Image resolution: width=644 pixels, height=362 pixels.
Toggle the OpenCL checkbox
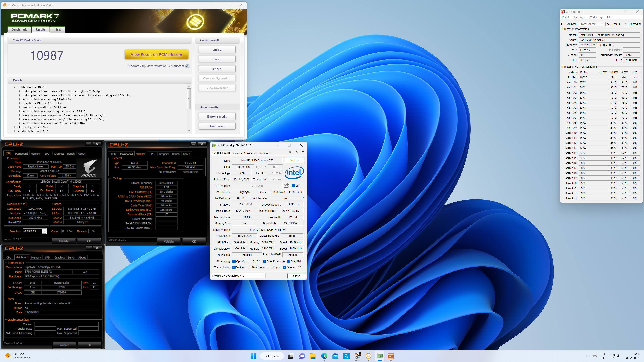click(234, 262)
